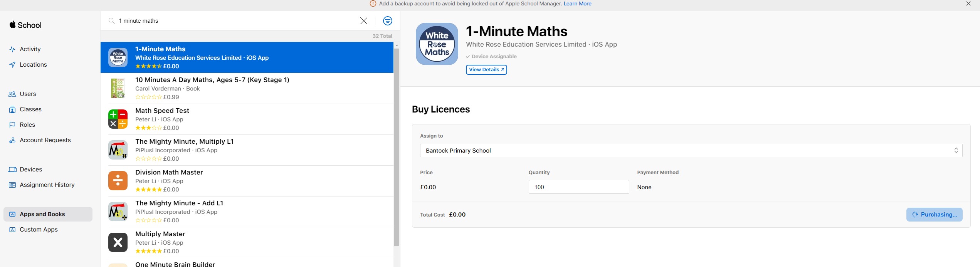Click the Division Math Master app icon

pos(118,181)
